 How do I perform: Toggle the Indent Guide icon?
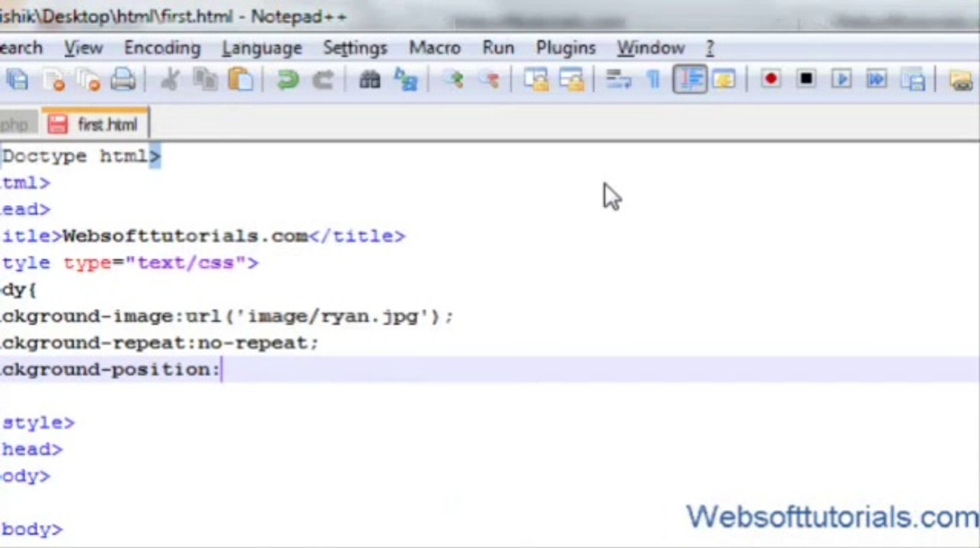tap(690, 79)
